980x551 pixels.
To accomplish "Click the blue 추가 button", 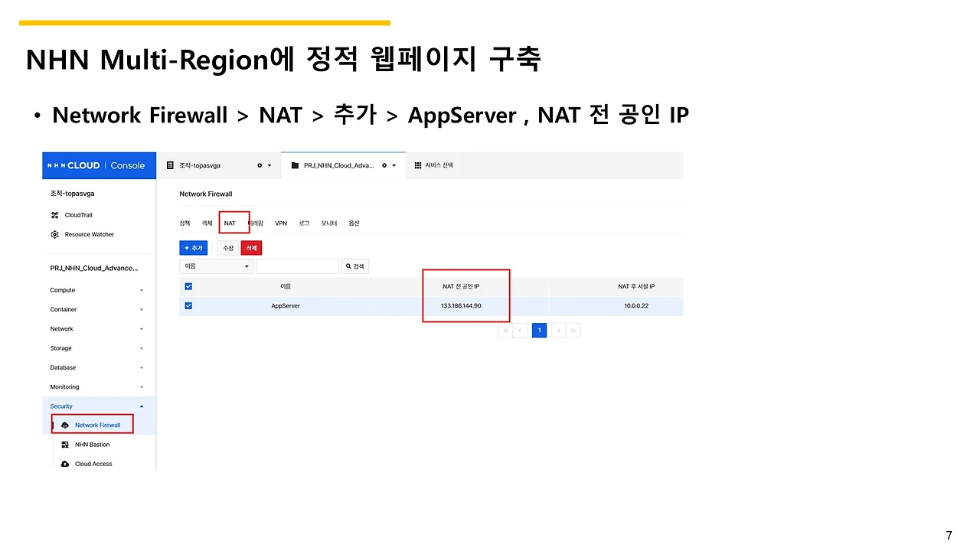I will tap(194, 248).
